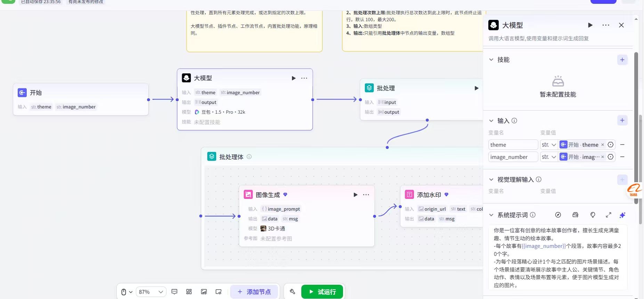Click the lightbulb icon in 系统提示词
644x299 pixels.
tap(593, 215)
